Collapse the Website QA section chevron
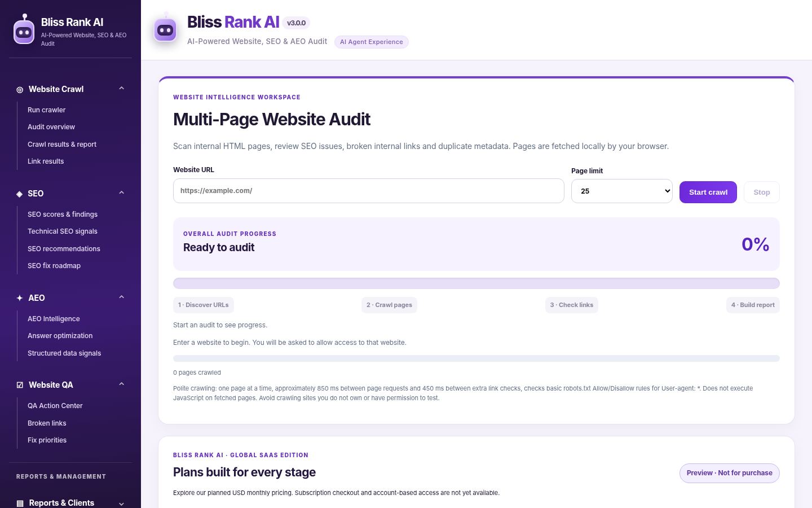The height and width of the screenshot is (508, 812). 121,384
